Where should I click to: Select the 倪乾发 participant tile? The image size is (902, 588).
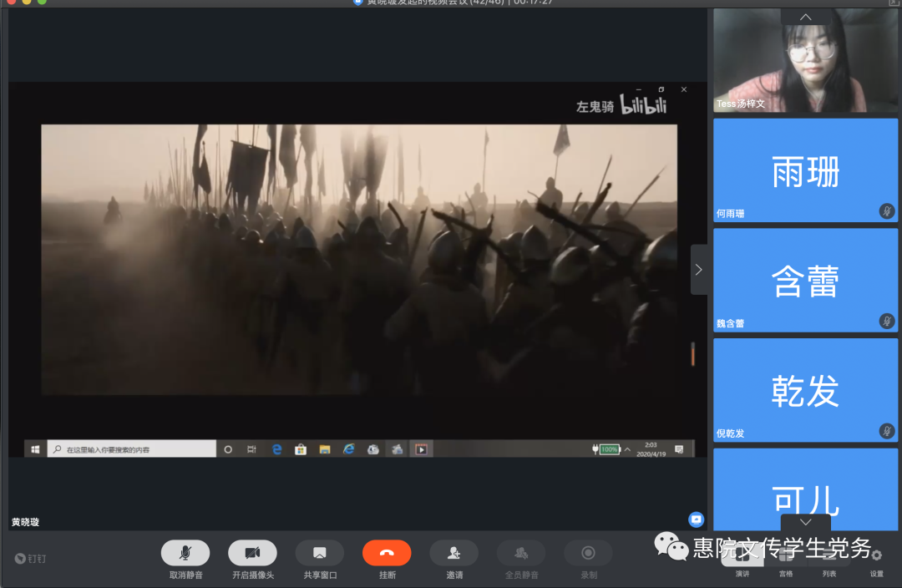[805, 390]
